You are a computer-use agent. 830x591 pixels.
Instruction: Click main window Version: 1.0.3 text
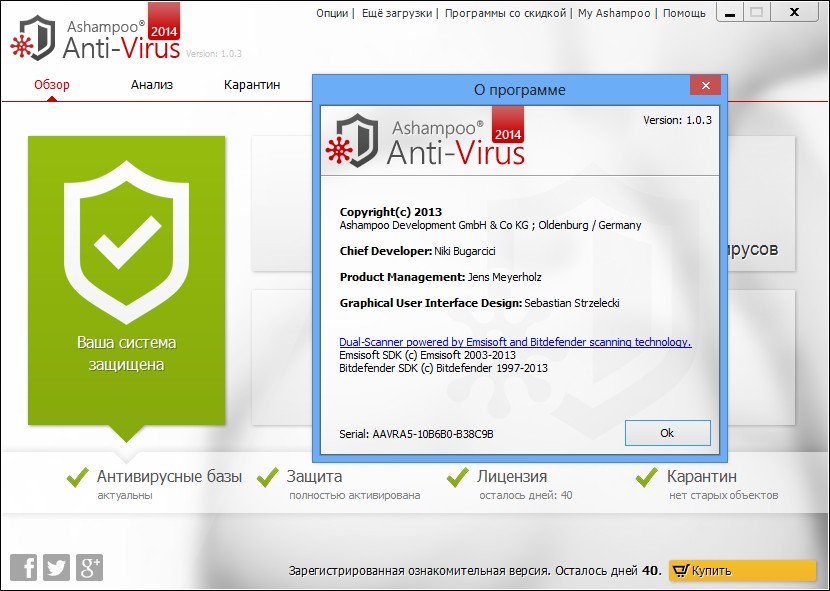tap(214, 53)
